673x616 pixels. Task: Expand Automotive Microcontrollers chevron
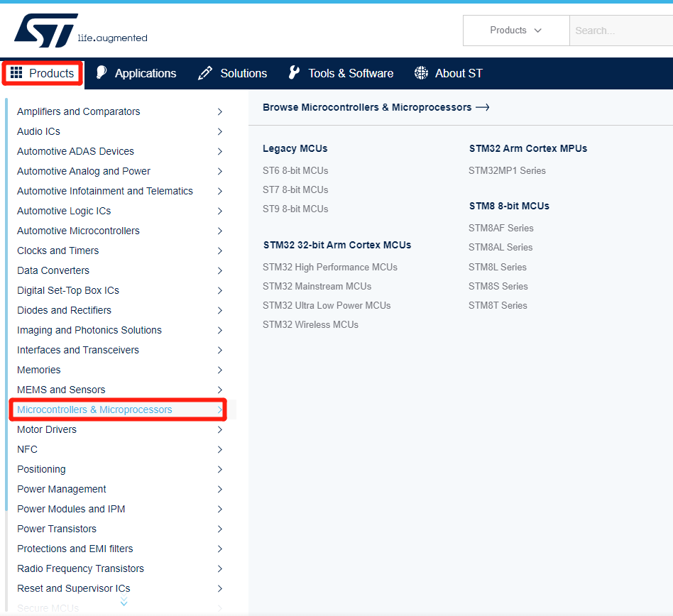click(x=220, y=231)
